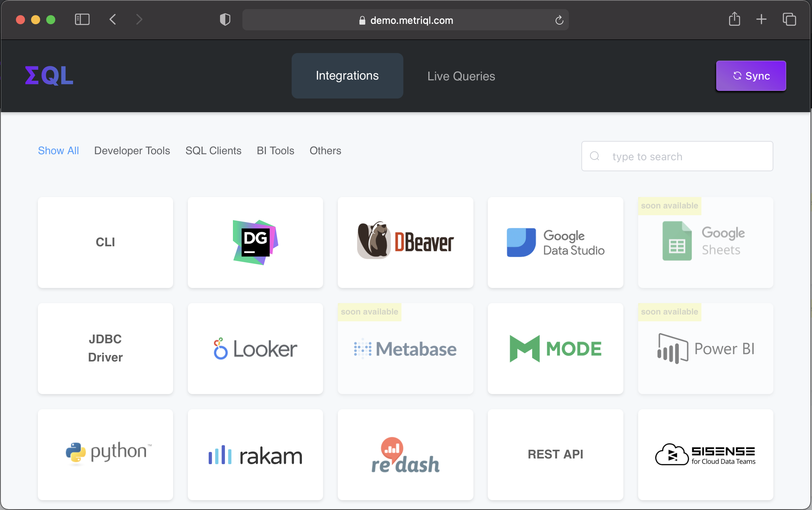812x510 pixels.
Task: Select the Integrations tab
Action: coord(347,75)
